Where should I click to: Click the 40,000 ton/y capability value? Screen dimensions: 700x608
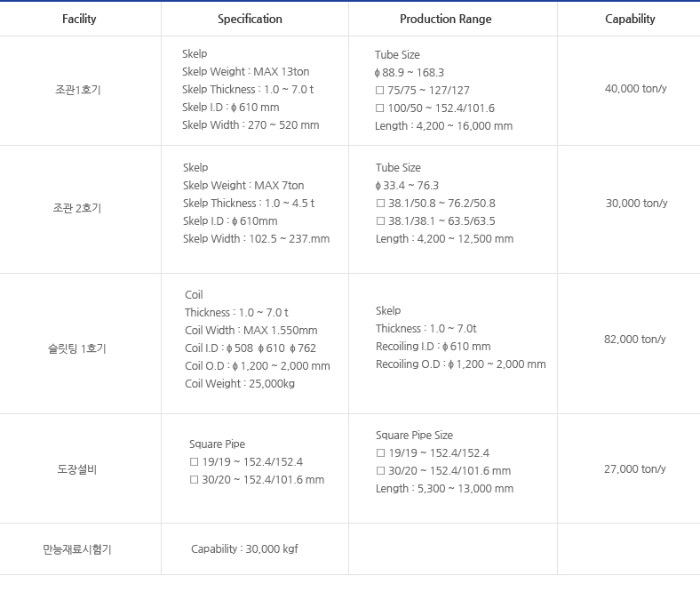[x=635, y=88]
